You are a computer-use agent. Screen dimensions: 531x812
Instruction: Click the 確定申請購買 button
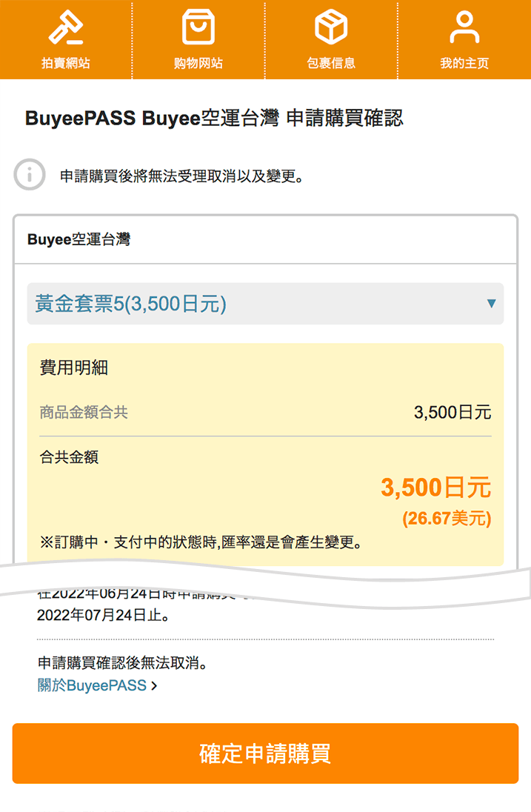(265, 753)
